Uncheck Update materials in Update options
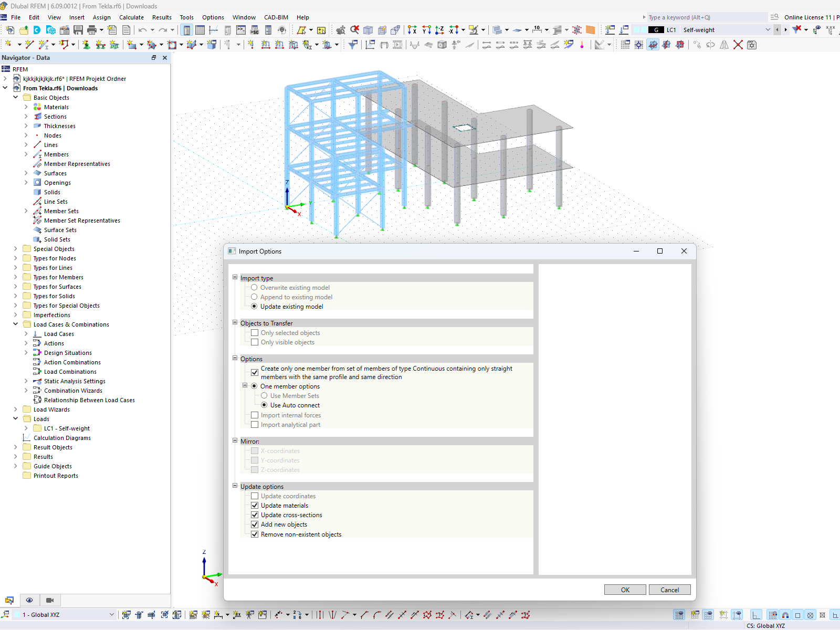840x630 pixels. pyautogui.click(x=255, y=505)
